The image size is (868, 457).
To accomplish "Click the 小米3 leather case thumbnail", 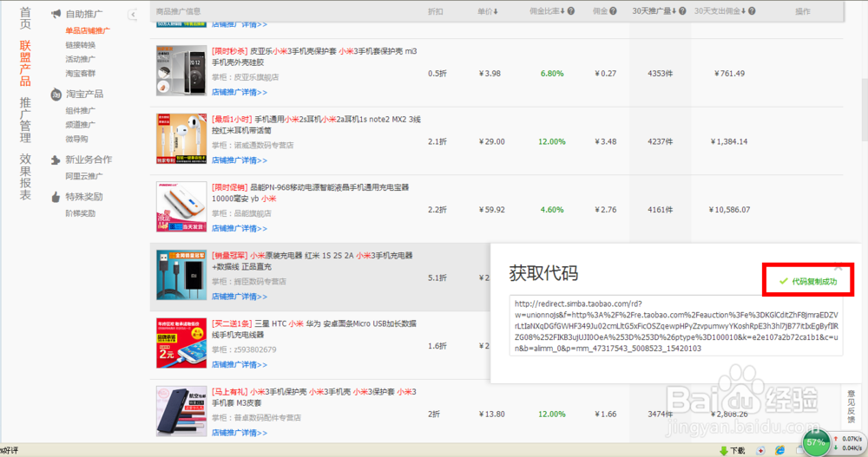I will pos(181,410).
